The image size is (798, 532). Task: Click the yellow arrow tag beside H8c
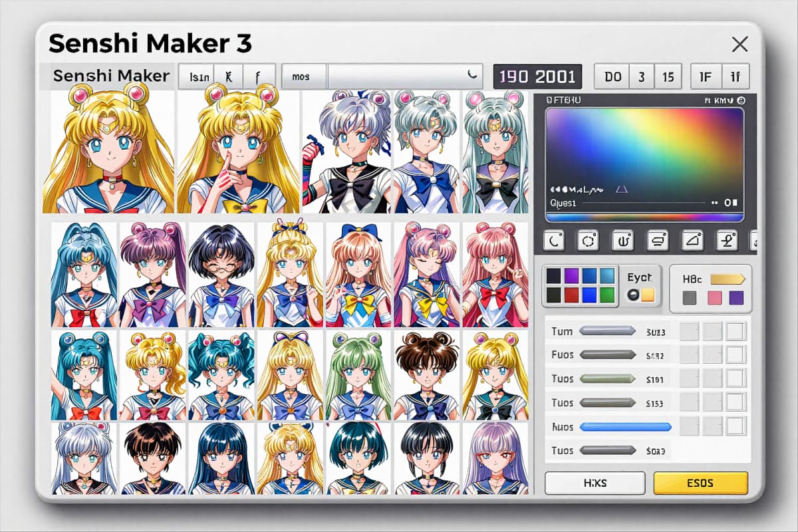(728, 279)
